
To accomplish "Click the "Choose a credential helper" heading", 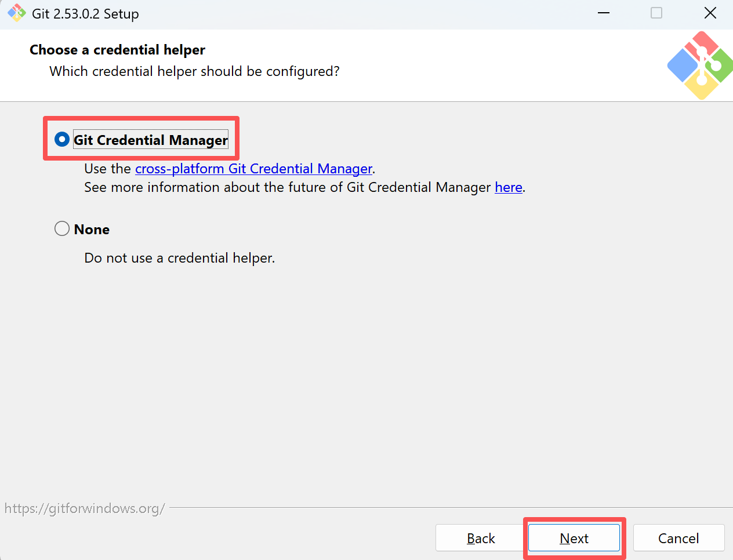I will 117,50.
